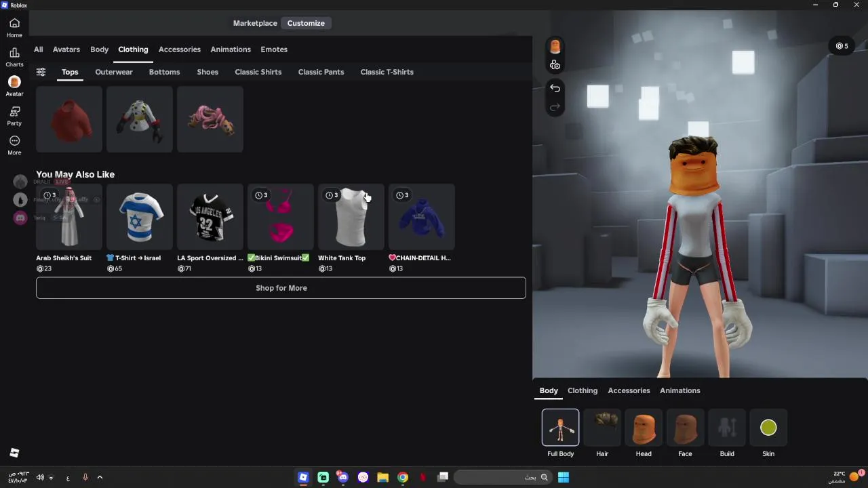Open the Charts sidebar icon
The image size is (868, 488).
coord(14,57)
